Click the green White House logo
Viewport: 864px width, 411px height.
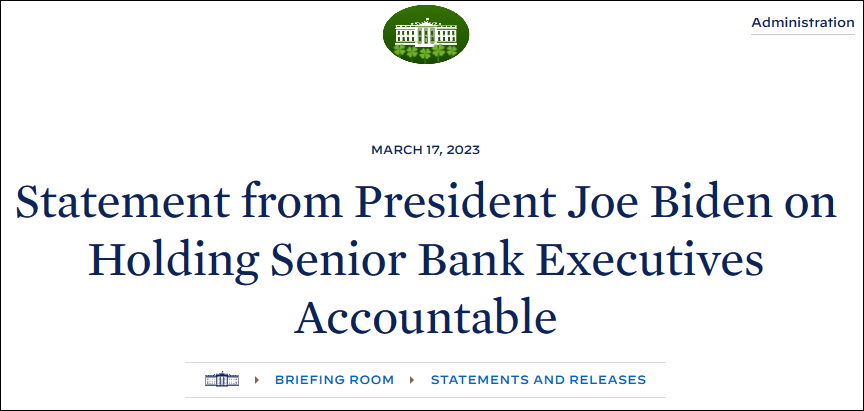426,34
